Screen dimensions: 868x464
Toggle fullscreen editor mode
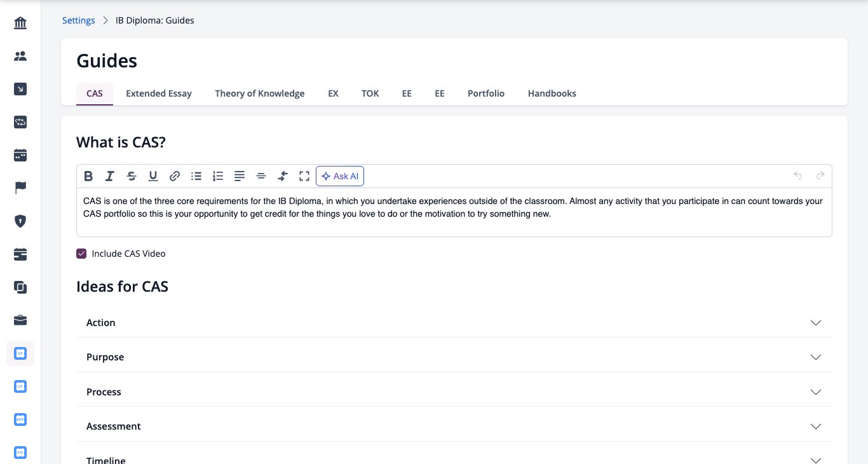pyautogui.click(x=304, y=176)
